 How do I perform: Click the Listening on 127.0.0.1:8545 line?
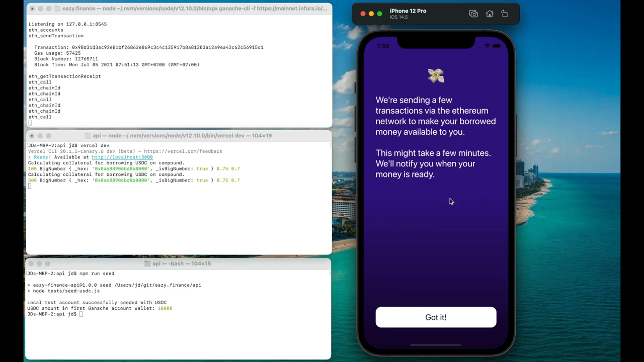click(x=67, y=24)
